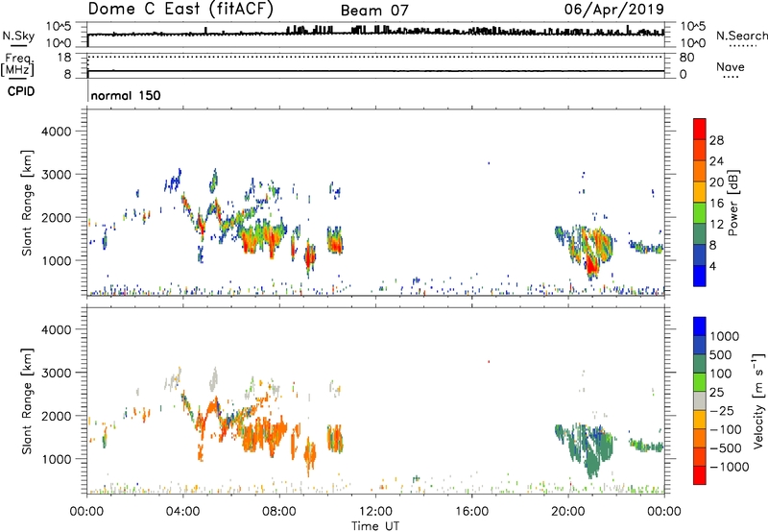Click the velocity color bar
This screenshot has height=532, width=768.
pyautogui.click(x=700, y=400)
